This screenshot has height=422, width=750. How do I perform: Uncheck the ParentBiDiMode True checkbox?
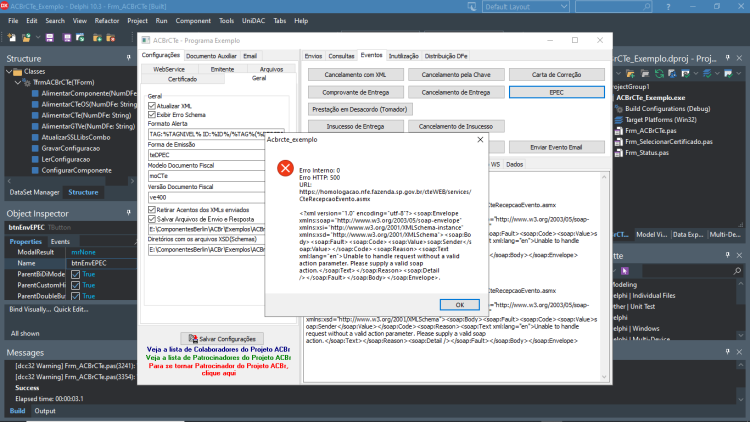coord(76,274)
